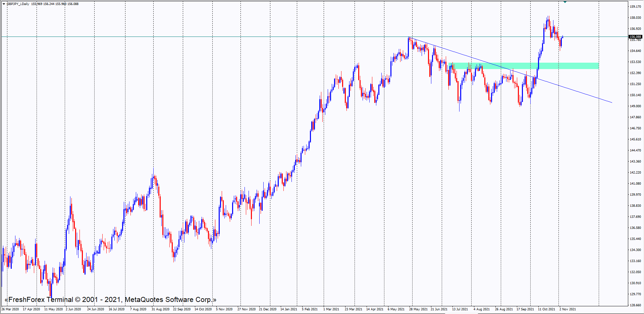Click the 159.170 price scale label

[x=635, y=6]
